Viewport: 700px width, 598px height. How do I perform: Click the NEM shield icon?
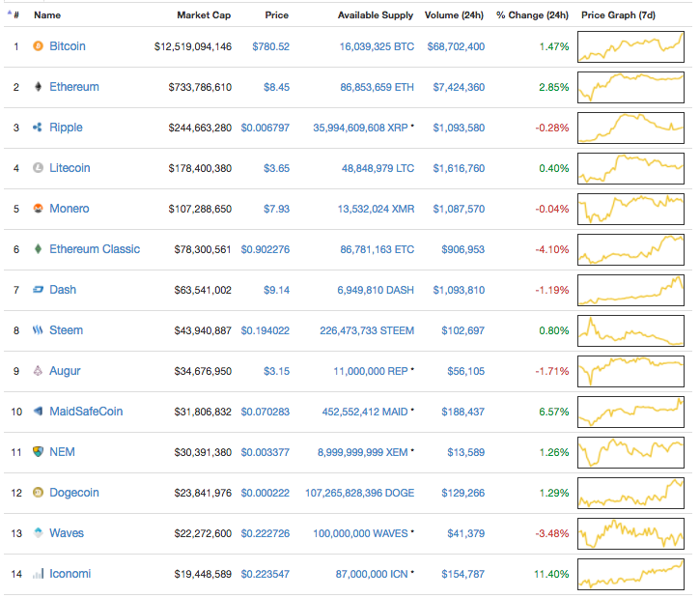coord(38,452)
